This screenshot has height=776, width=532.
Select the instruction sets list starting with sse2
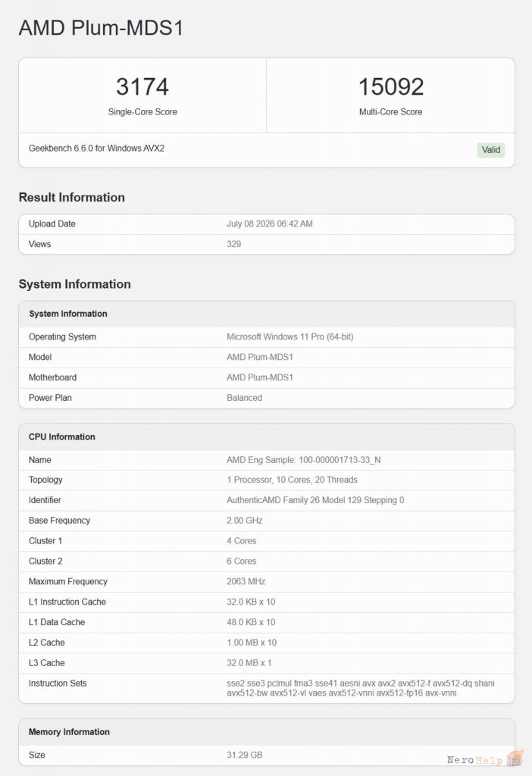tap(360, 688)
